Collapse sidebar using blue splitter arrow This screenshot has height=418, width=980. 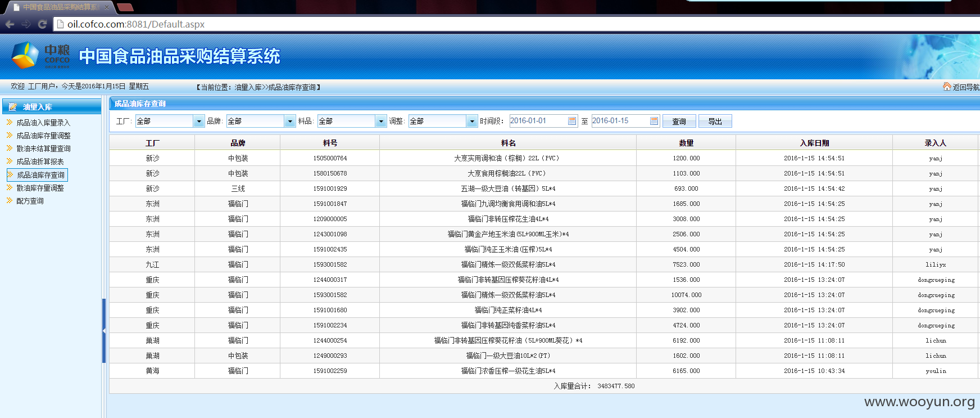pyautogui.click(x=104, y=331)
